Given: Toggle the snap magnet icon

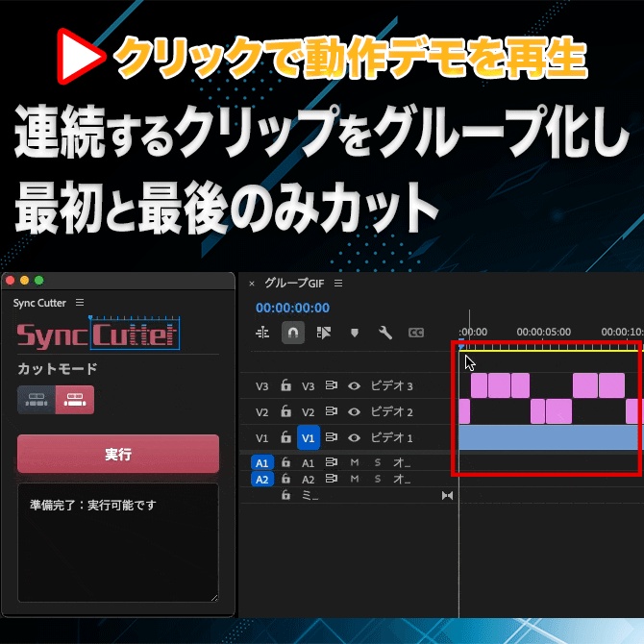Looking at the screenshot, I should point(293,333).
